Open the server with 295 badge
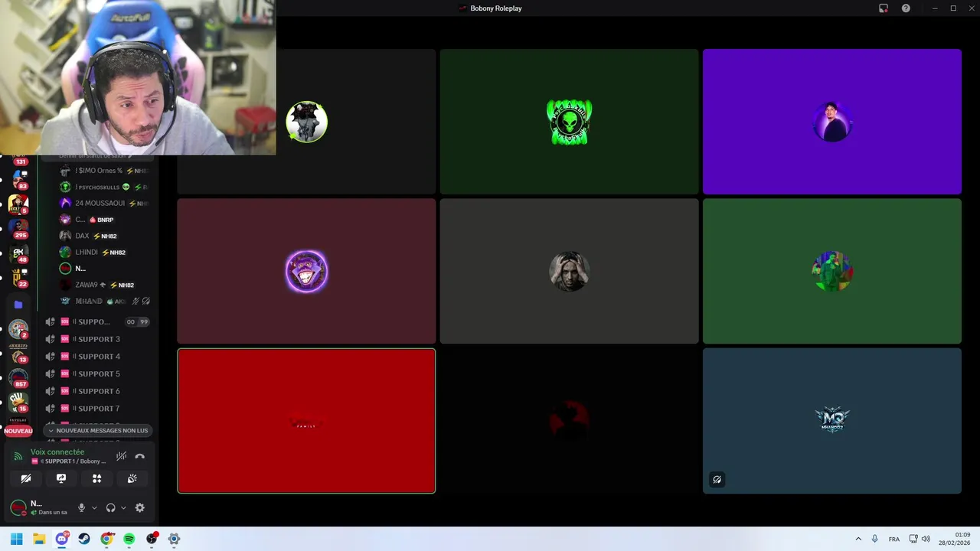 [x=18, y=229]
